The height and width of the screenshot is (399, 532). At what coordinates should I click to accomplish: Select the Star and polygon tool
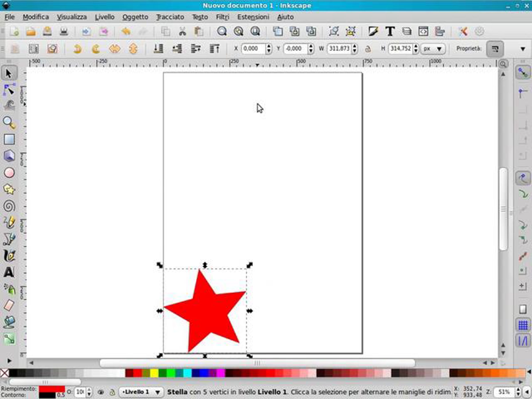[x=9, y=190]
